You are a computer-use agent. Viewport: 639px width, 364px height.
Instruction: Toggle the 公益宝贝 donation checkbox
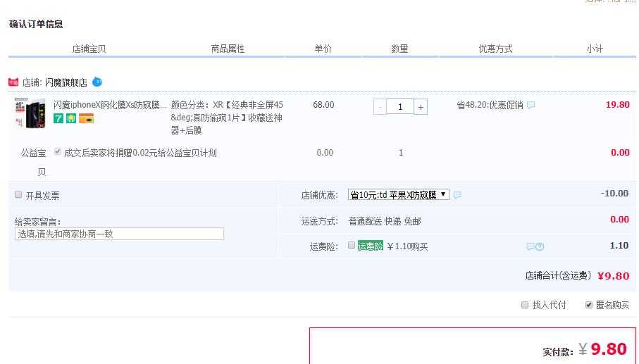coord(58,151)
